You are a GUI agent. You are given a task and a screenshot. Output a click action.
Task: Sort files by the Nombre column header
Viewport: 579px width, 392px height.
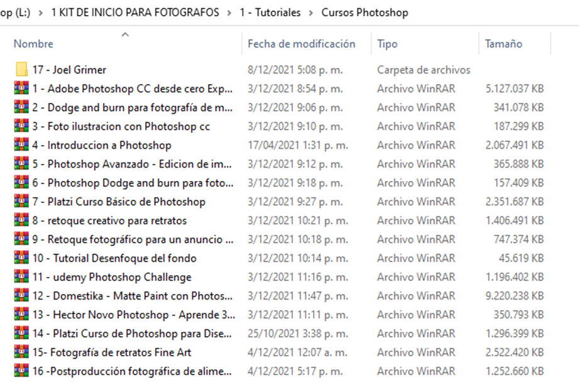pos(33,44)
